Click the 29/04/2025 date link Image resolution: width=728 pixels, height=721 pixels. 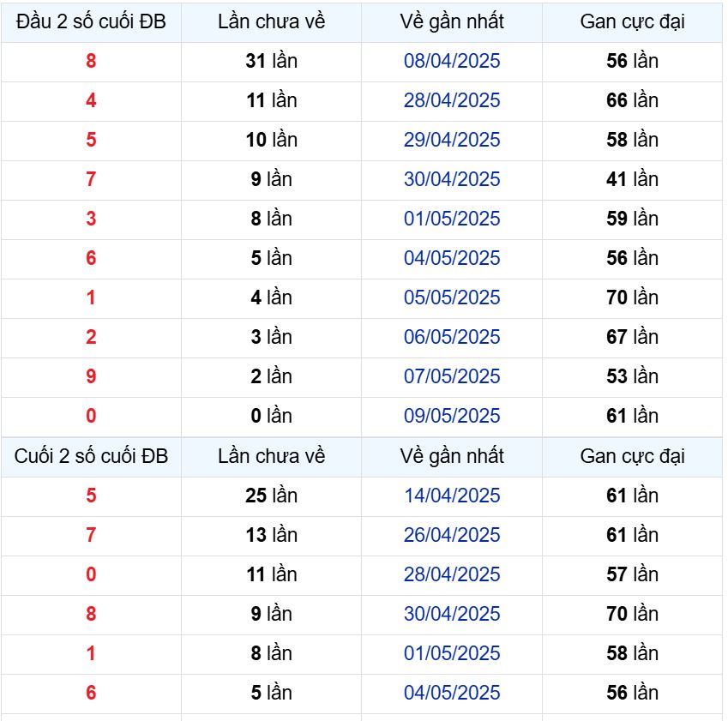pos(452,141)
